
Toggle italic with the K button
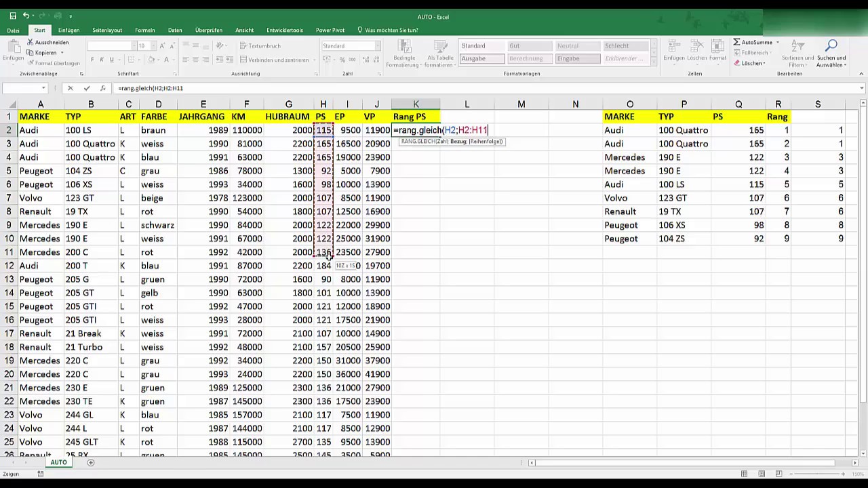click(102, 60)
